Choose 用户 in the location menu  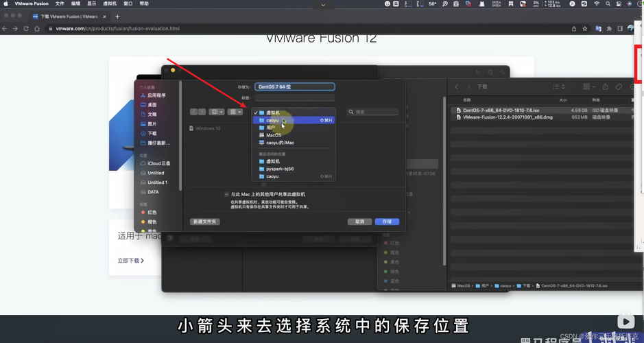click(294, 128)
